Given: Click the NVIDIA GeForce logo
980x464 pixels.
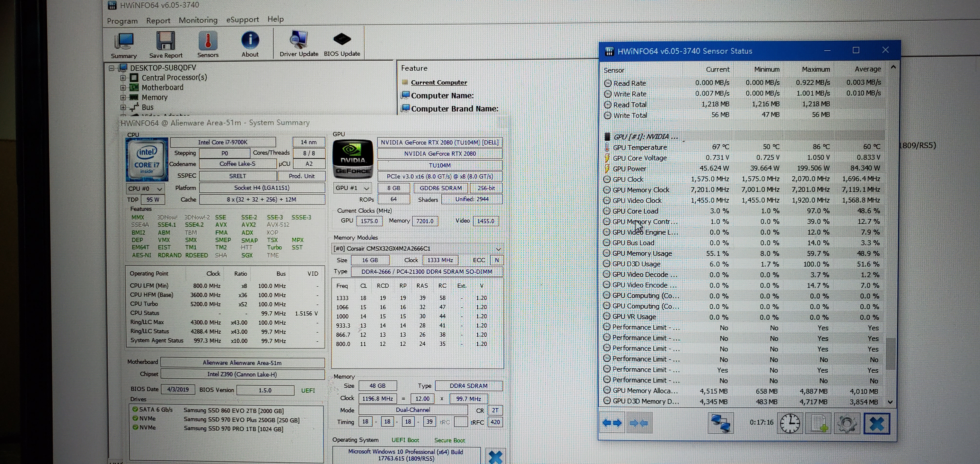Looking at the screenshot, I should tap(353, 159).
